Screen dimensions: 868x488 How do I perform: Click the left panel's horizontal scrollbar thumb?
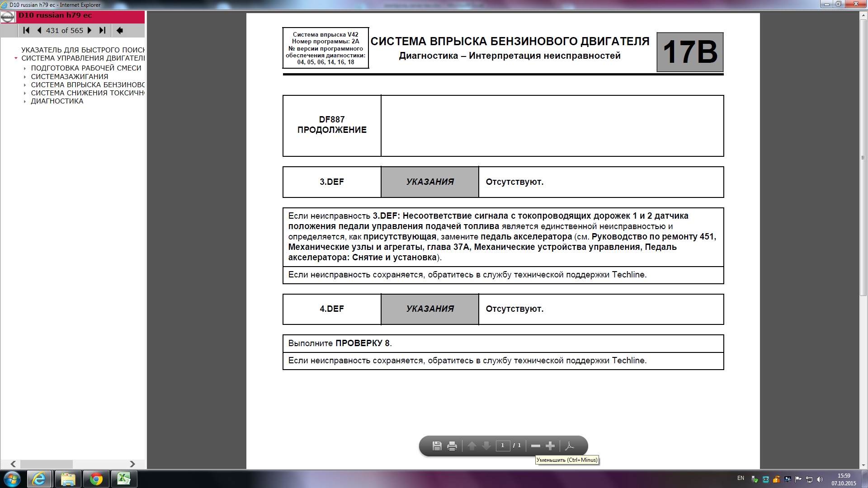coord(46,464)
